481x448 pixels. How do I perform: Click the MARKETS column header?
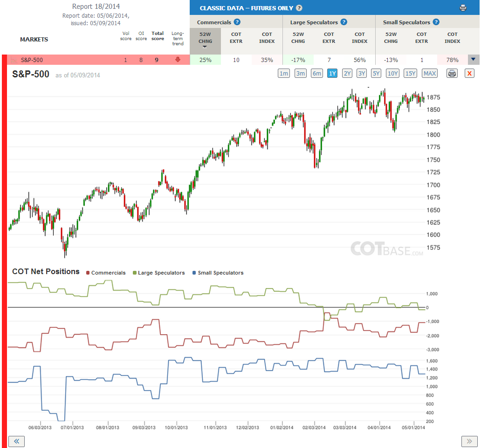34,39
